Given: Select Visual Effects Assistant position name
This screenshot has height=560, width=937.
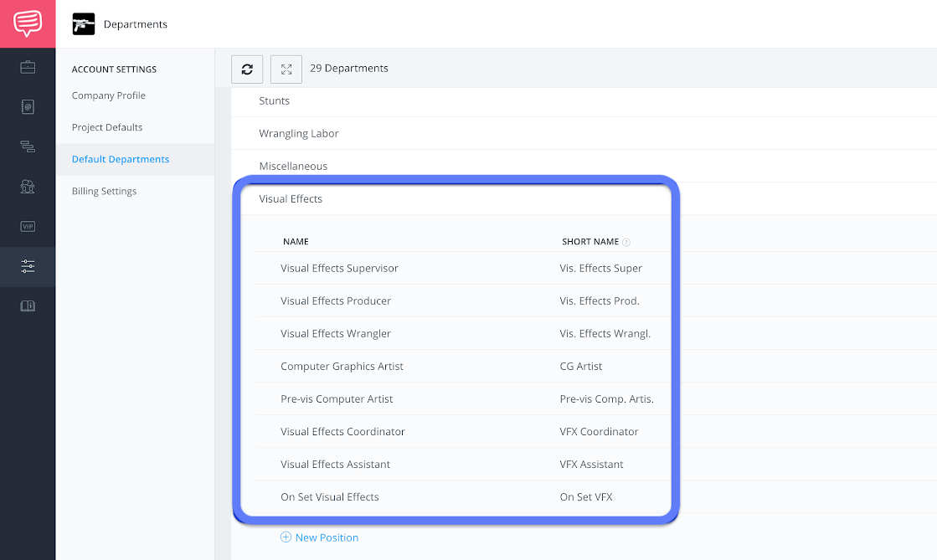Looking at the screenshot, I should coord(335,465).
